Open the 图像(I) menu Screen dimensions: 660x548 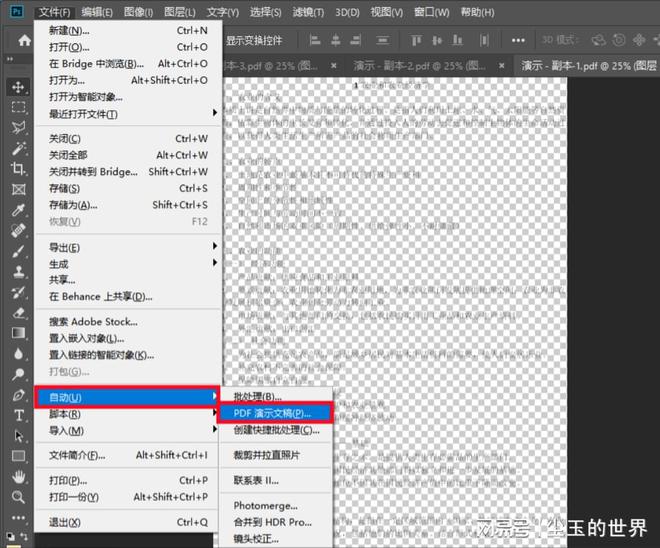(x=138, y=12)
